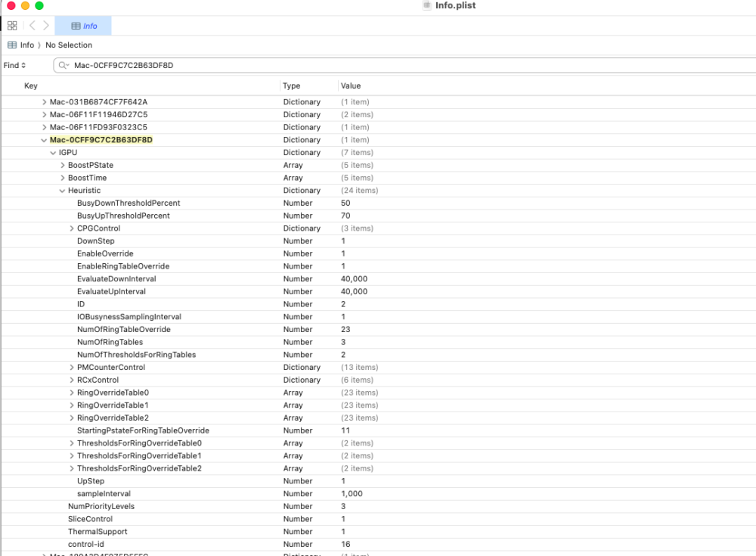
Task: Expand Mac-031B6874CF7F642A dictionary
Action: click(44, 102)
